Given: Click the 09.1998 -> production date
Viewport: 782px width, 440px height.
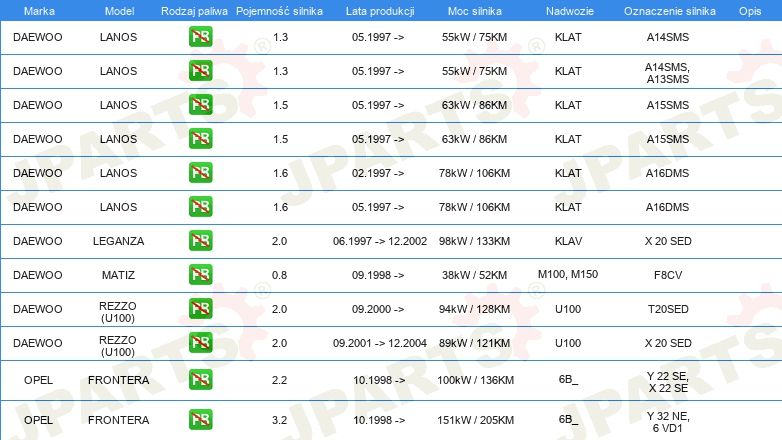Looking at the screenshot, I should (x=378, y=275).
